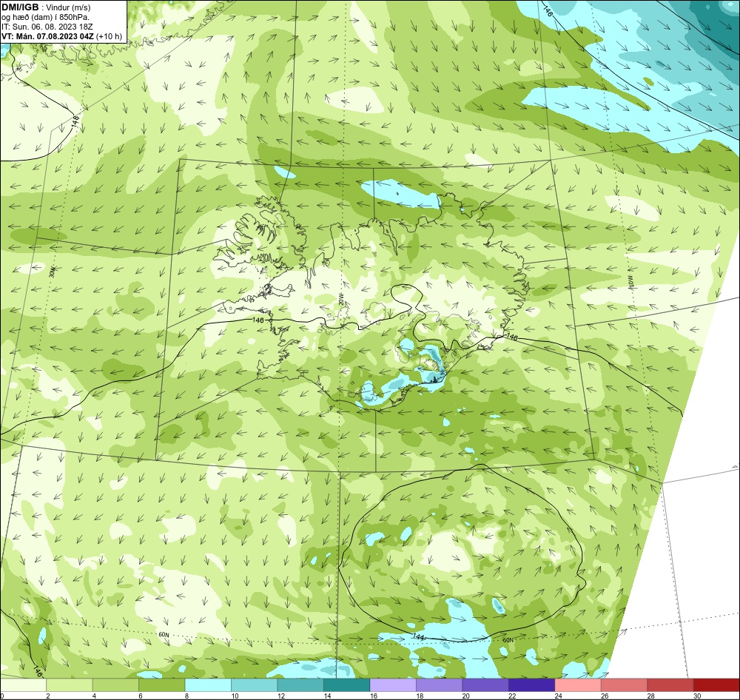Click the "10W" longitude label
Image resolution: width=740 pixels, height=700 pixels.
tap(630, 281)
